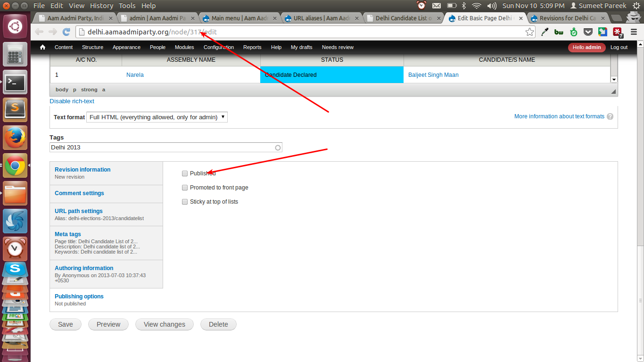Viewport: 644px width, 362px height.
Task: Click the Delete button
Action: pyautogui.click(x=218, y=324)
